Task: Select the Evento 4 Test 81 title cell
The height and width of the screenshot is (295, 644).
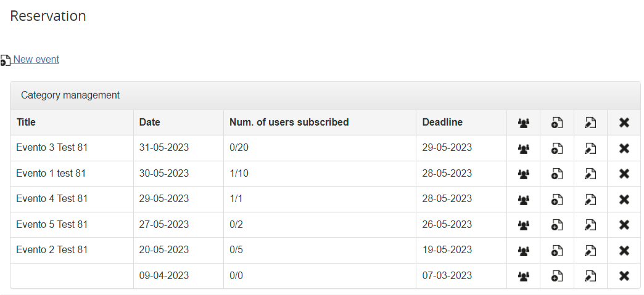Action: [52, 199]
